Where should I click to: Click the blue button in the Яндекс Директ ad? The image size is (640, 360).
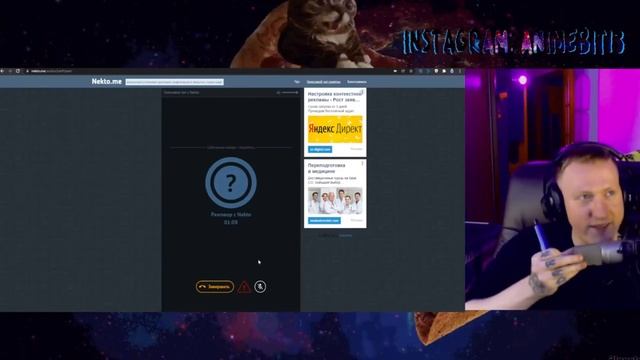click(320, 149)
